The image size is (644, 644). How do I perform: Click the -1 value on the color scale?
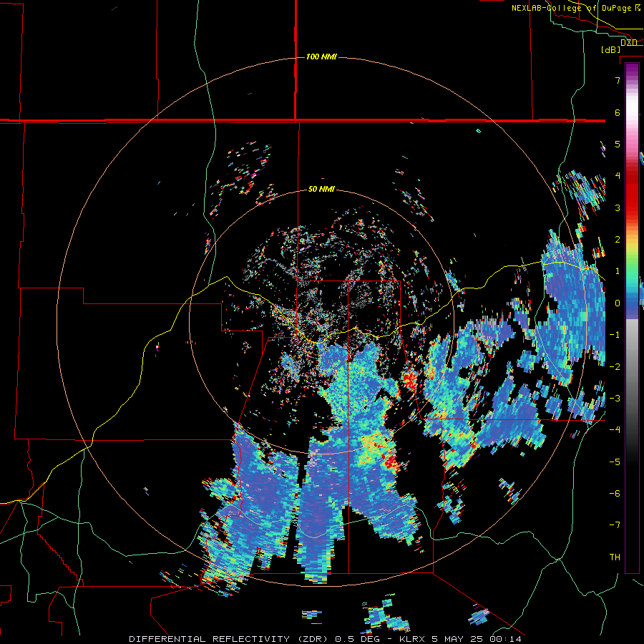click(x=615, y=335)
